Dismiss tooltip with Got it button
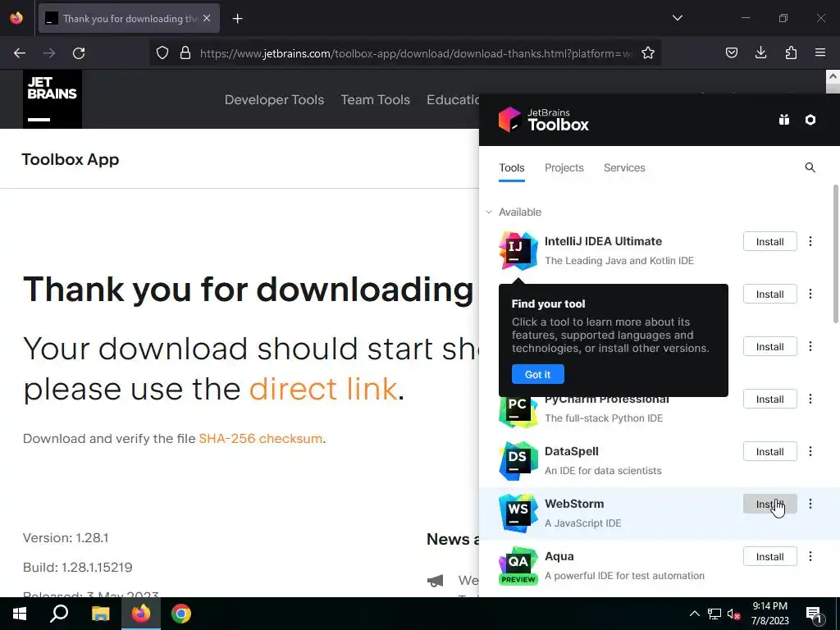 [x=537, y=374]
